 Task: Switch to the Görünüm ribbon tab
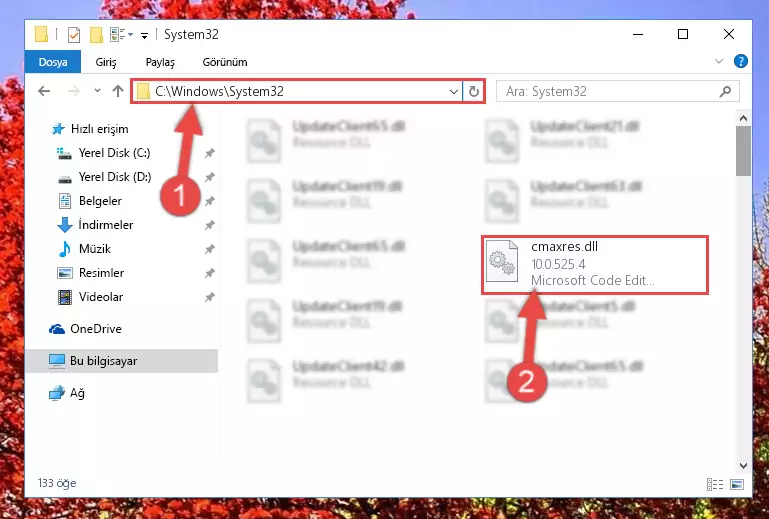[x=225, y=62]
